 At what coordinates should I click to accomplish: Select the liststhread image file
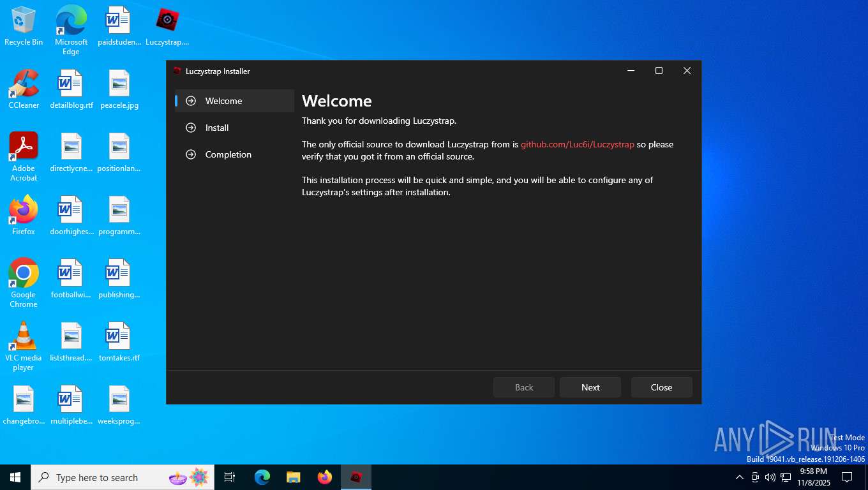(71, 343)
